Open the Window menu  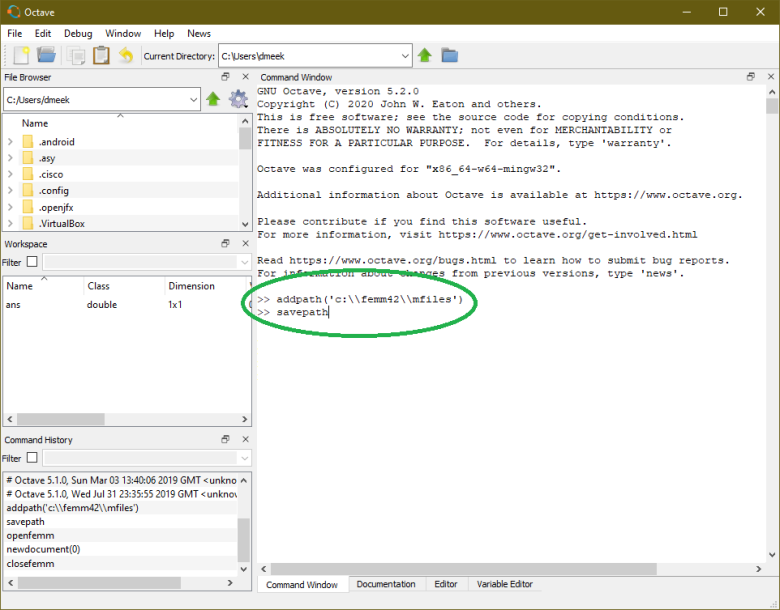[123, 33]
